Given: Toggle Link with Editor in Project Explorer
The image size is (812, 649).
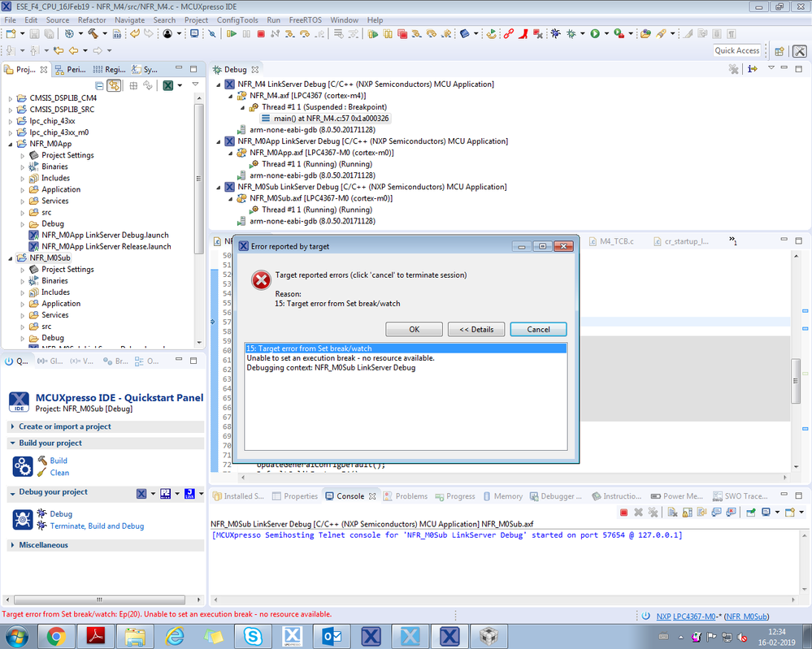Looking at the screenshot, I should (x=114, y=85).
